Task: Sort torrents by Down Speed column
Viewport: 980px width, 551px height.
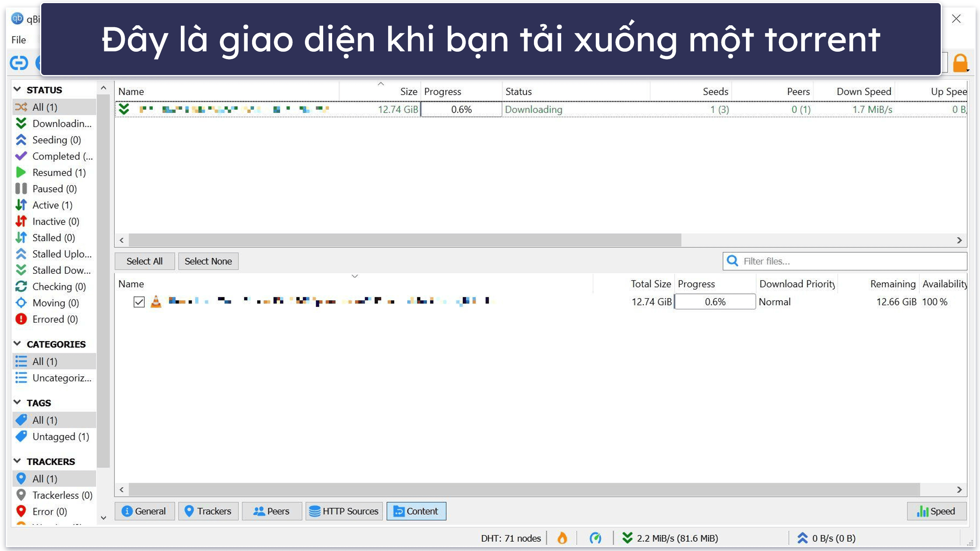Action: click(x=854, y=91)
